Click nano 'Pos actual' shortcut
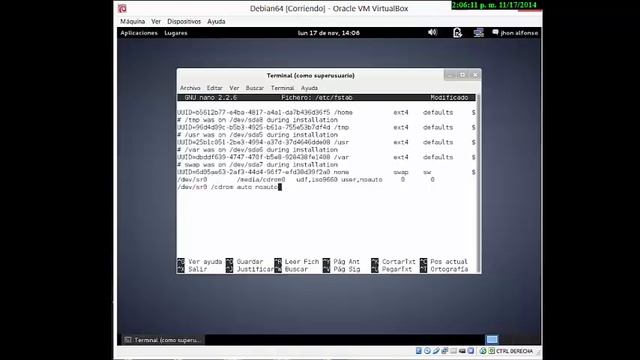Image resolution: width=640 pixels, height=360 pixels. tap(444, 262)
